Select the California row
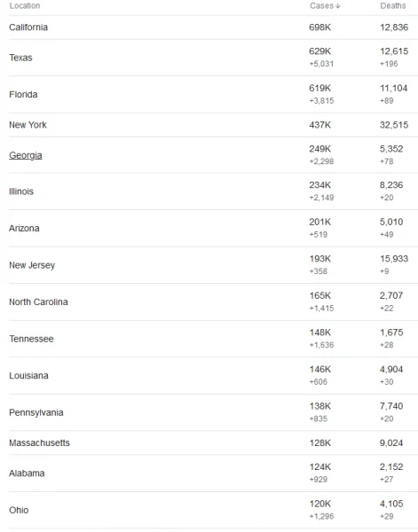The height and width of the screenshot is (532, 418). point(213,27)
